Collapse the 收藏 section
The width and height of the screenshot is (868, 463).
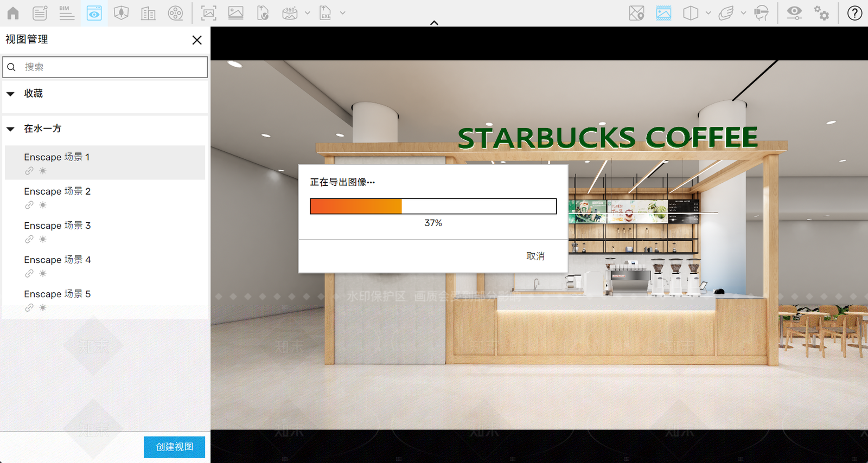pos(10,94)
